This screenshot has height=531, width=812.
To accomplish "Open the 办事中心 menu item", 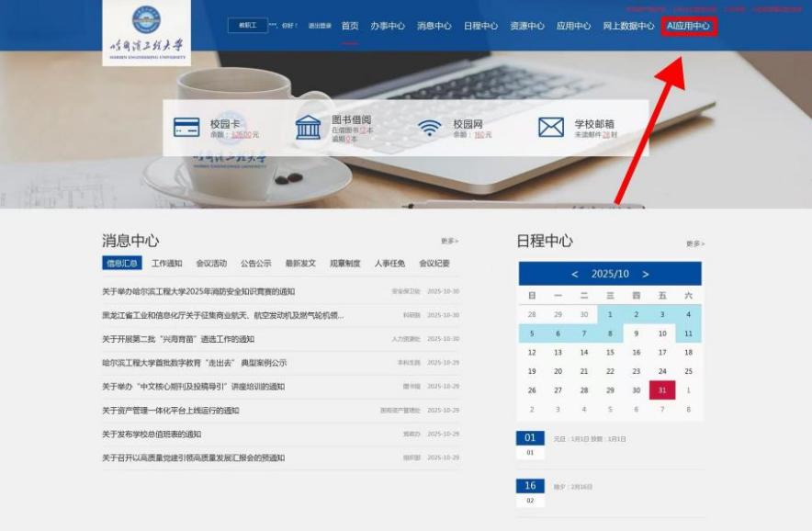I will (x=388, y=26).
